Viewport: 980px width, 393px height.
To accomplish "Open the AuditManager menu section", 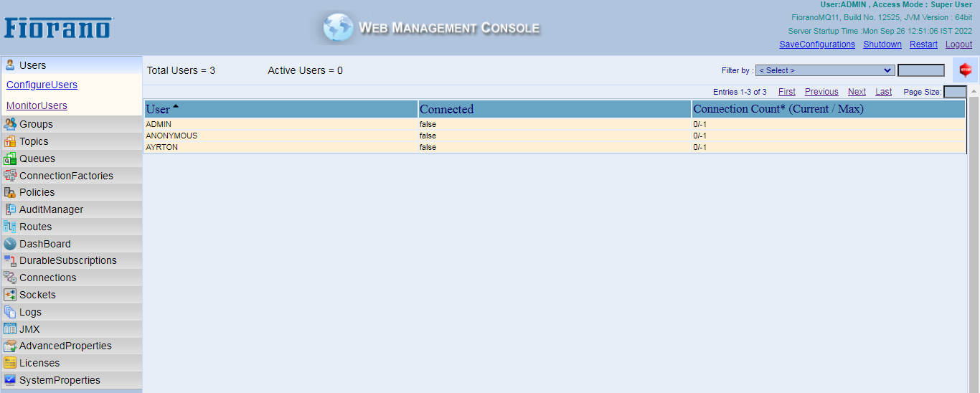I will [72, 209].
